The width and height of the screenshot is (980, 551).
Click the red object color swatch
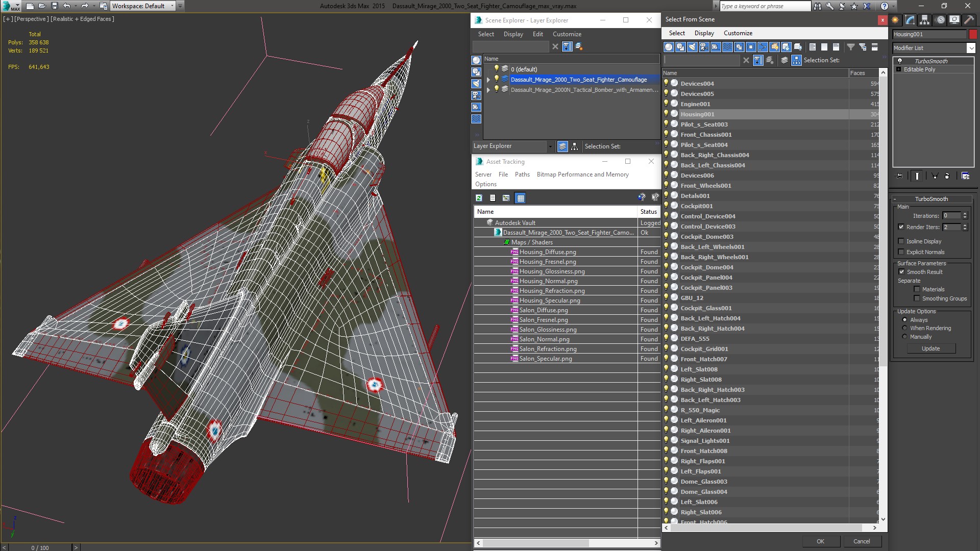click(x=973, y=34)
